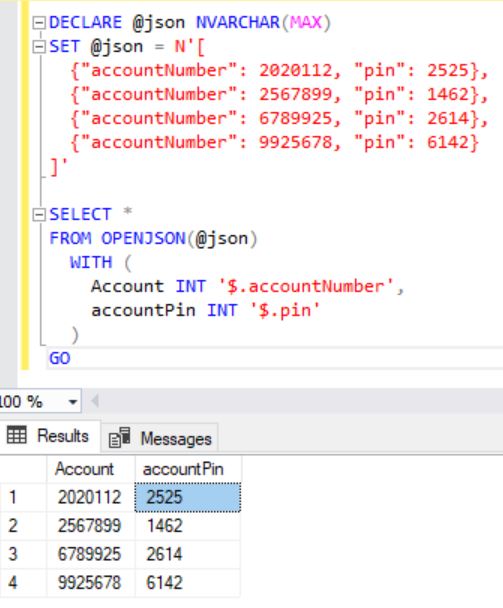Click the Results grid icon
Screen dimensions: 503x608
pyautogui.click(x=17, y=435)
